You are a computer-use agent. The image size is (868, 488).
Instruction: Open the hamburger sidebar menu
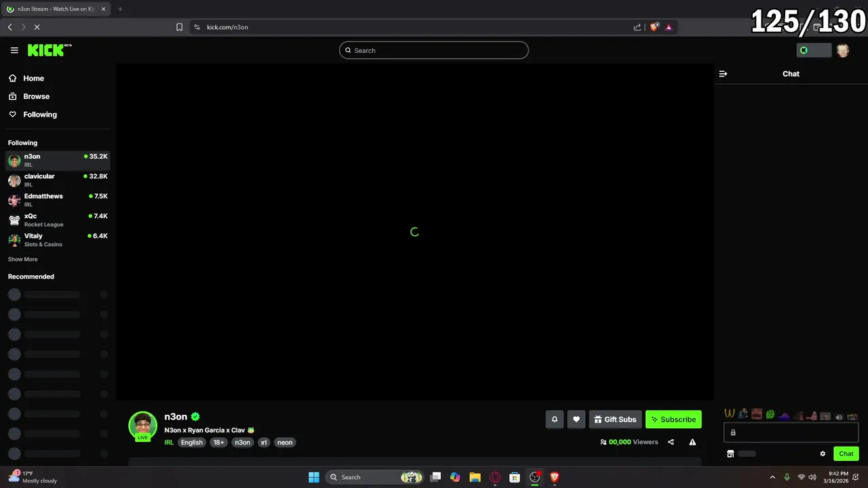[x=14, y=50]
